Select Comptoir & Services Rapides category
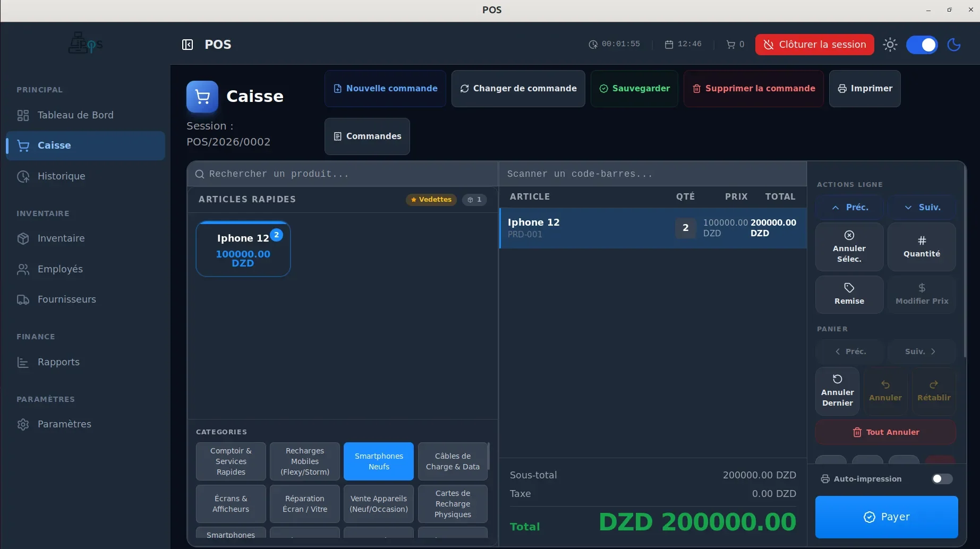This screenshot has height=549, width=980. click(x=231, y=461)
